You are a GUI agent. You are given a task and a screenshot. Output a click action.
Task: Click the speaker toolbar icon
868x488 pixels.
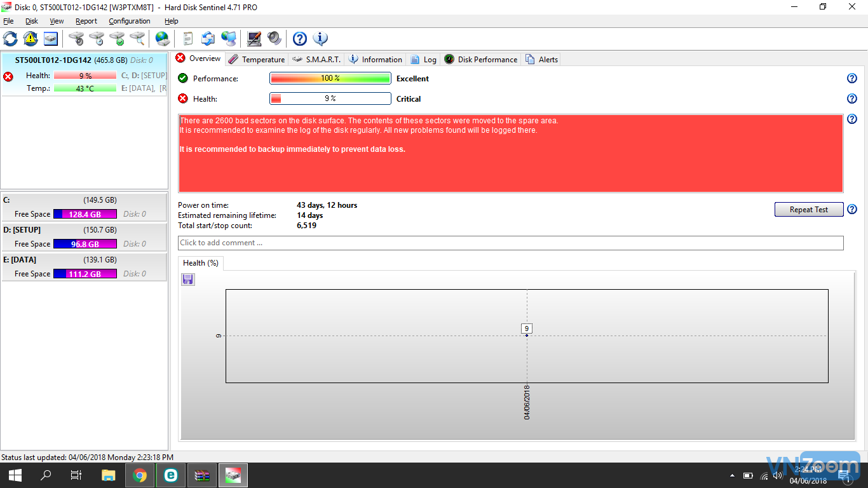[x=275, y=39]
